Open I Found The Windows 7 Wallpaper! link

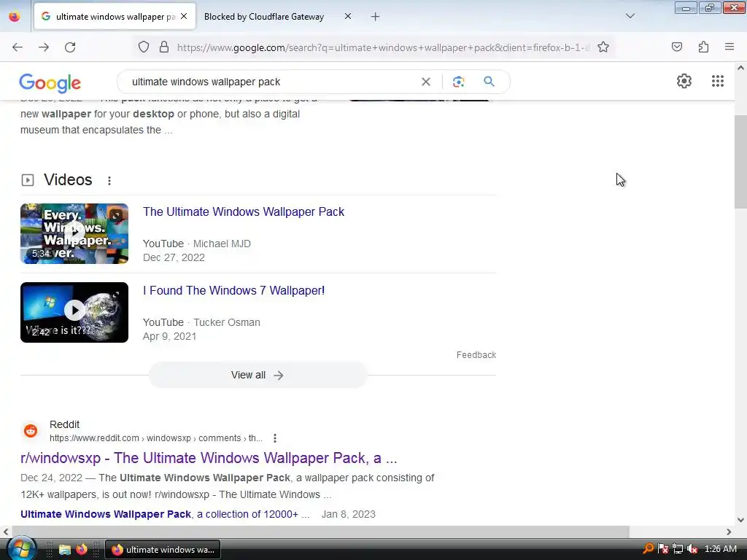[x=234, y=290]
